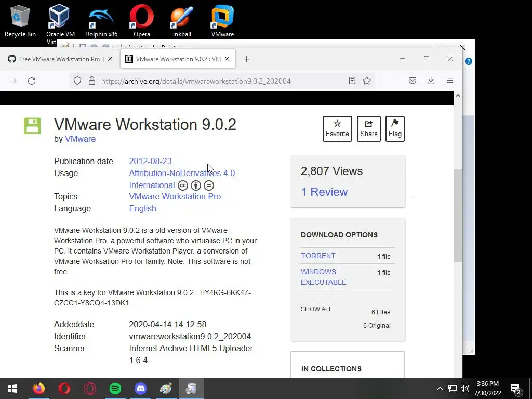Click the 6 Original files text
Image resolution: width=532 pixels, height=399 pixels.
click(x=377, y=325)
